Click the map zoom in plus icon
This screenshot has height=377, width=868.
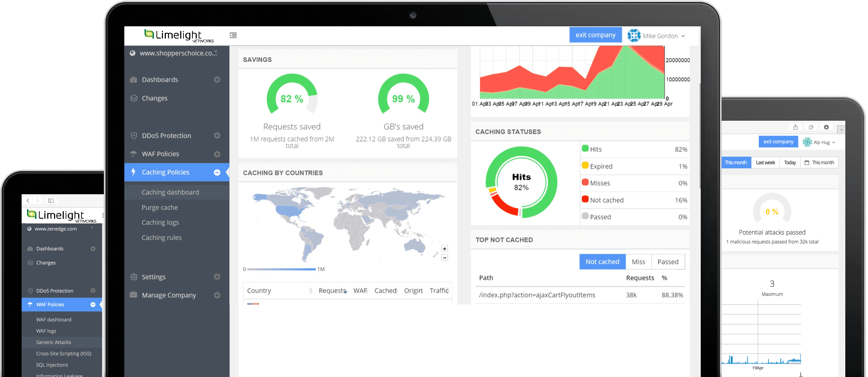444,249
